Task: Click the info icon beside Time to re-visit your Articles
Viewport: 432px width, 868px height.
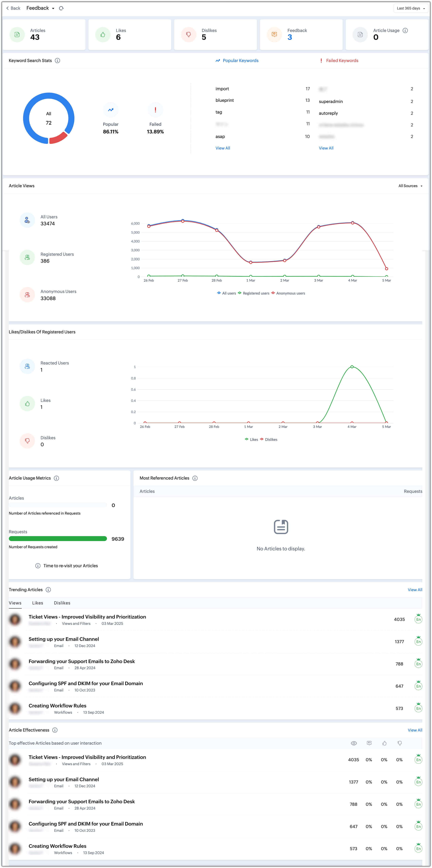Action: (38, 566)
